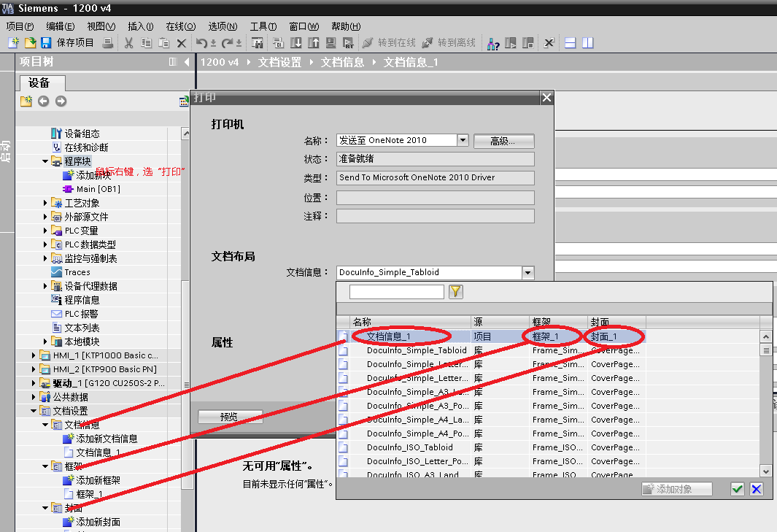The image size is (777, 532).
Task: Click the filter funnel icon in list
Action: 455,292
